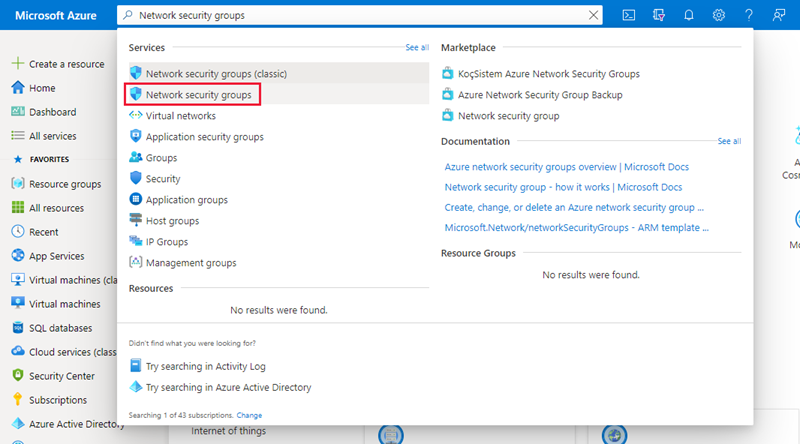
Task: Open Directory and subscription filter icon
Action: (659, 15)
